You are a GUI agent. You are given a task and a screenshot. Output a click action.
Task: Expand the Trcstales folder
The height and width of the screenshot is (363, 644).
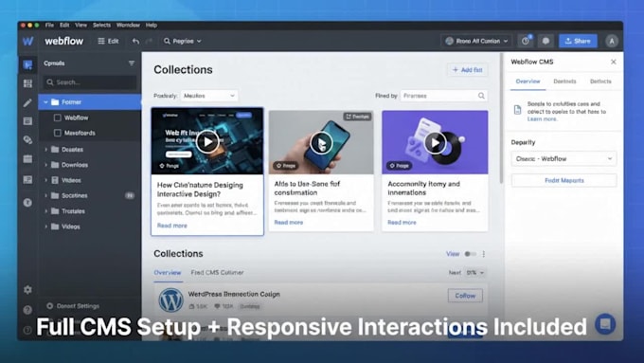(x=45, y=211)
